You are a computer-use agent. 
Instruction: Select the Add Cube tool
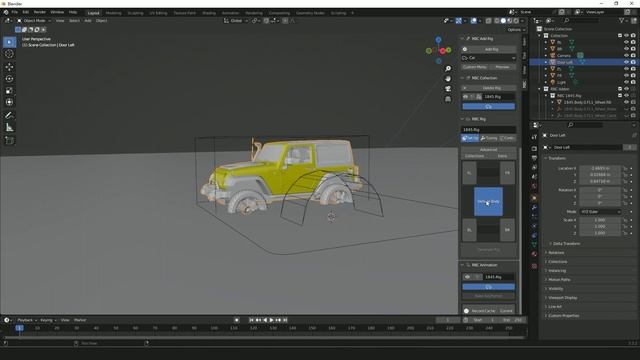[9, 141]
